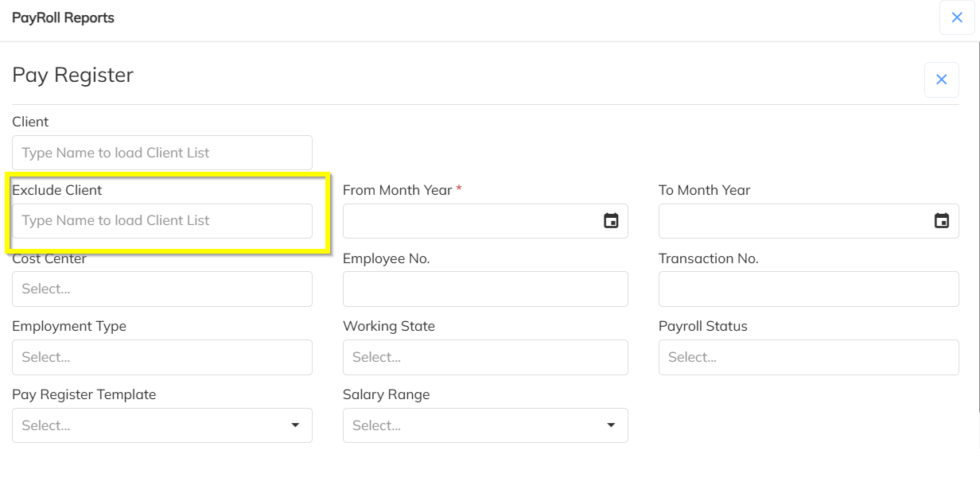980x485 pixels.
Task: Expand the Salary Range dropdown arrow
Action: pos(611,425)
